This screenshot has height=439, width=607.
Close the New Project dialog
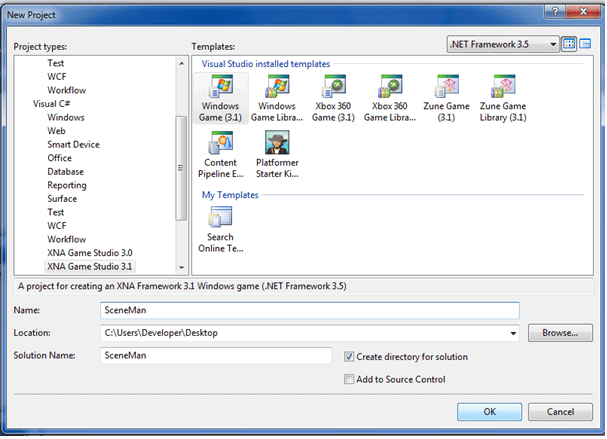pyautogui.click(x=583, y=12)
